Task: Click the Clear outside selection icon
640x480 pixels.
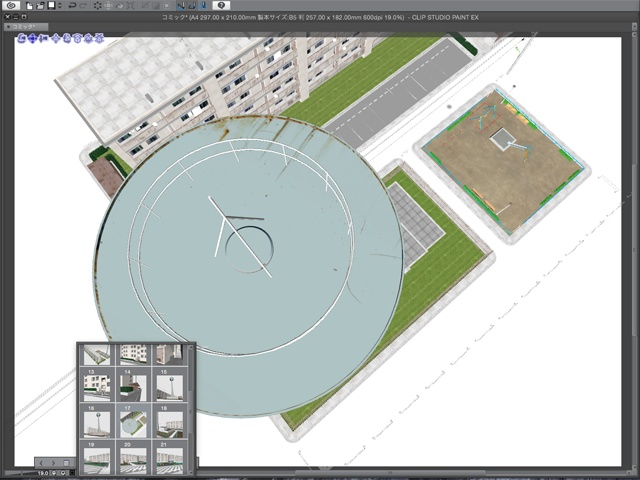Action: click(109, 6)
